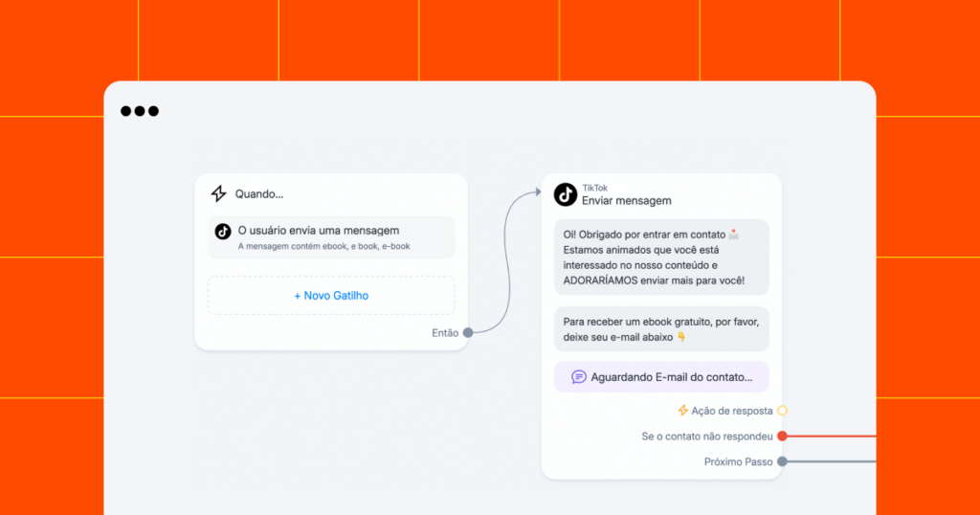Screen dimensions: 980x515
Task: Click the gray Próximo Passo connector dot
Action: click(782, 462)
